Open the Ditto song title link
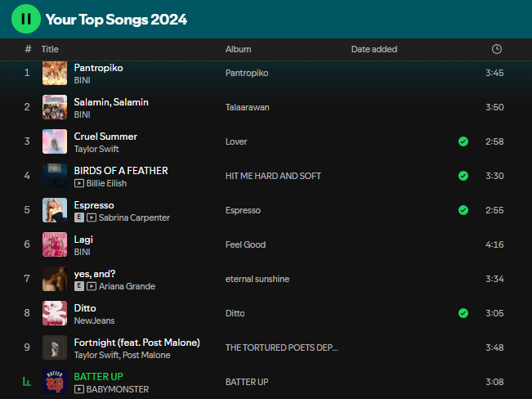Screen dimensions: 532x399 pyautogui.click(x=85, y=308)
